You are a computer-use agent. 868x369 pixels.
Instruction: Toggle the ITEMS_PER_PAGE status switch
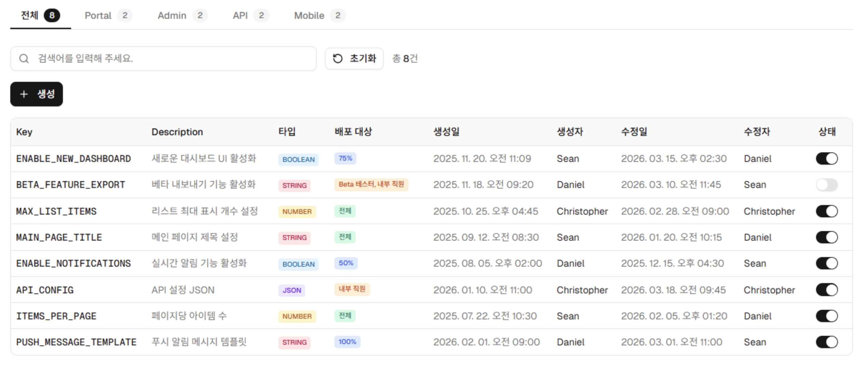[827, 316]
